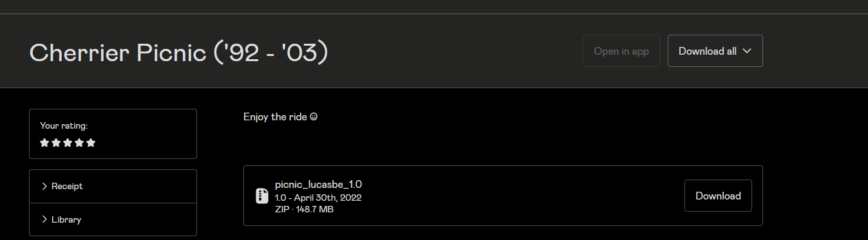The width and height of the screenshot is (868, 240).
Task: Click the chevron arrow next to Receipt
Action: (44, 186)
